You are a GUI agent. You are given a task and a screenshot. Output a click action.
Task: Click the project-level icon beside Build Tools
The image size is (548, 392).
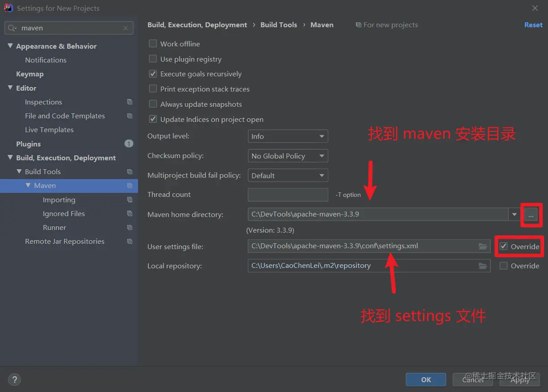pos(130,171)
